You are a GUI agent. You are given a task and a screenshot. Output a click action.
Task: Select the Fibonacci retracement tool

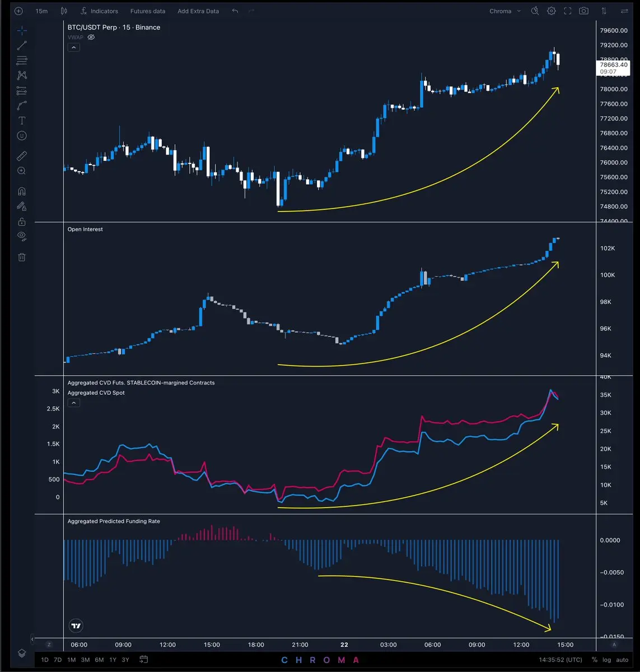pos(22,60)
